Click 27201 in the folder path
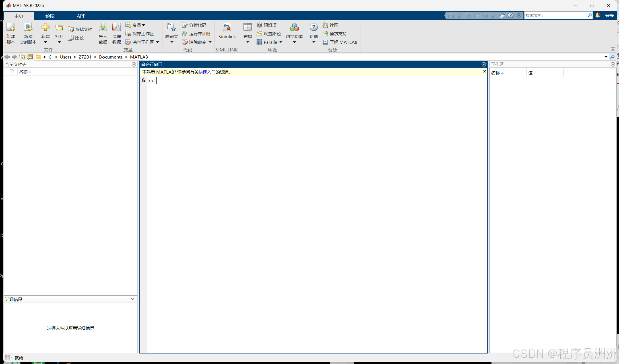619x364 pixels. tap(85, 57)
